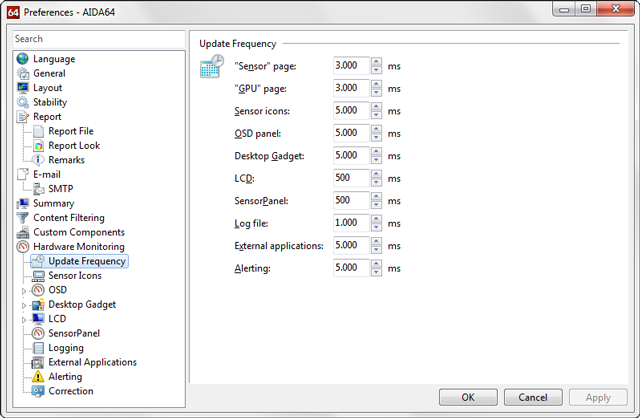Viewport: 640px width, 418px height.
Task: Open the SMTP settings page
Action: click(x=60, y=189)
